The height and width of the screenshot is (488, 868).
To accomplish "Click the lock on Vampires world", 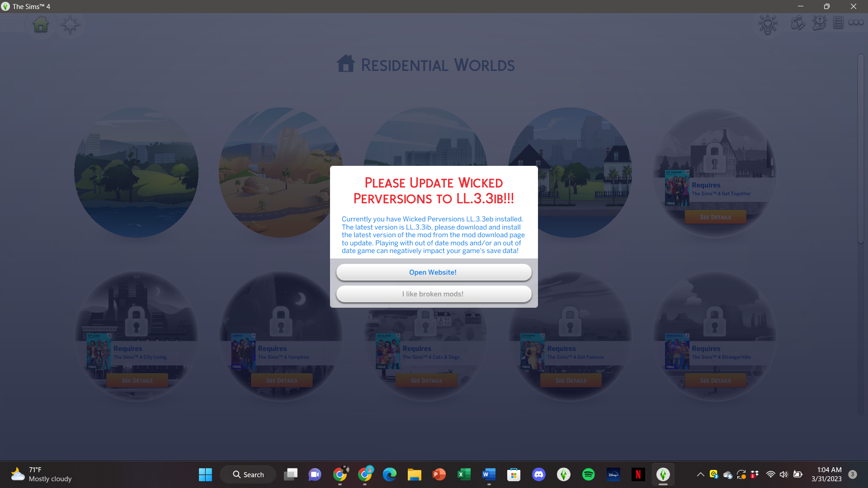I will 281,320.
